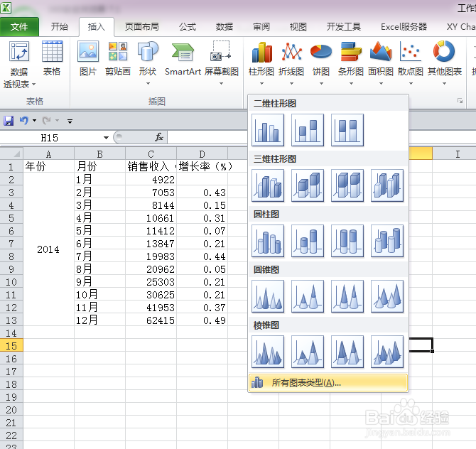Click the Picture (图片) insert icon

click(88, 58)
